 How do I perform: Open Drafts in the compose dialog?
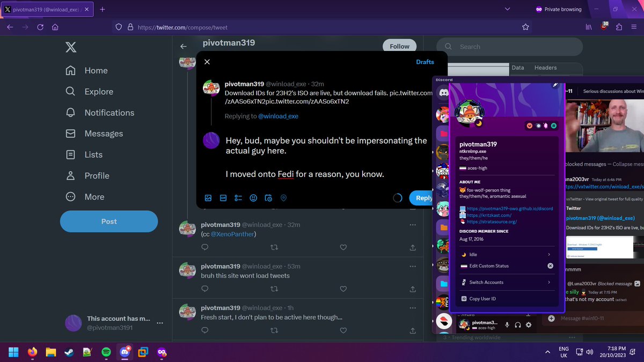pyautogui.click(x=425, y=62)
